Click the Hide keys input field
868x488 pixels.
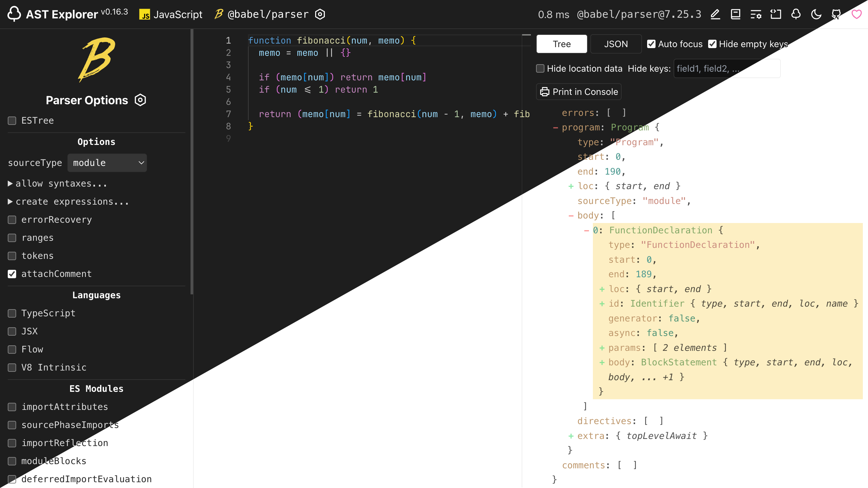pos(727,68)
